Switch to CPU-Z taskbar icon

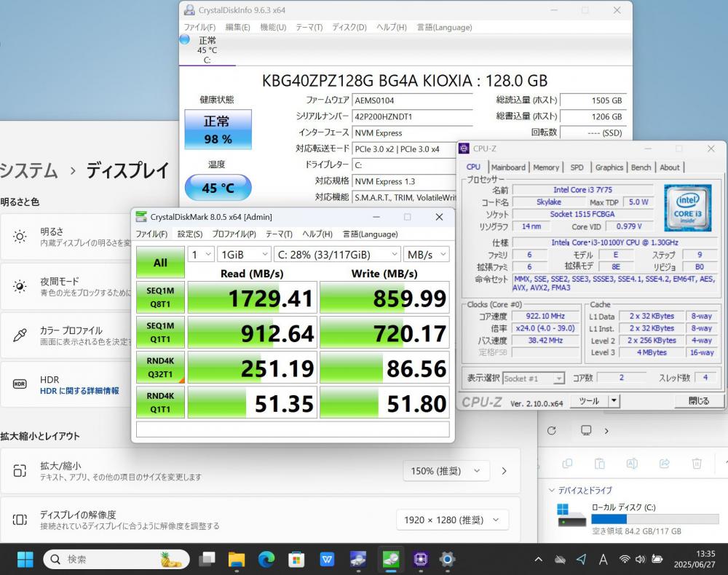pyautogui.click(x=421, y=559)
